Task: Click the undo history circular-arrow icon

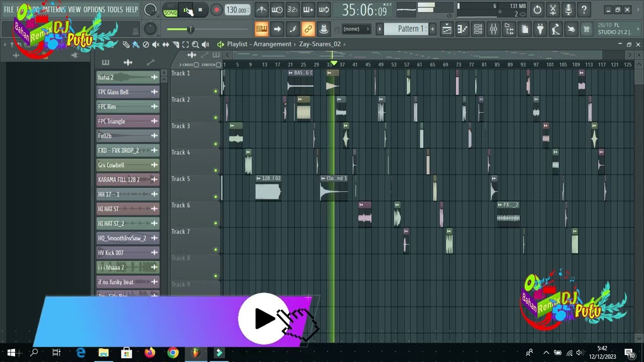Action: pyautogui.click(x=537, y=10)
